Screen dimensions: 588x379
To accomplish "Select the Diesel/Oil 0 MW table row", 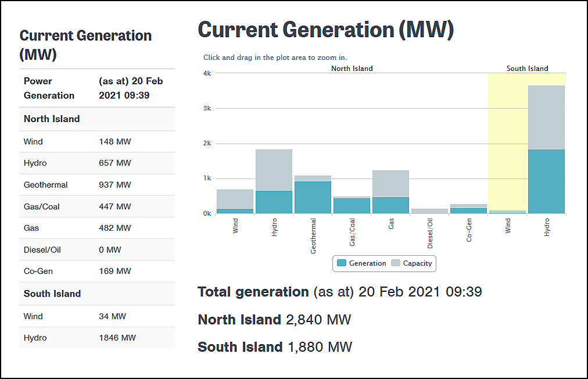I will click(97, 250).
